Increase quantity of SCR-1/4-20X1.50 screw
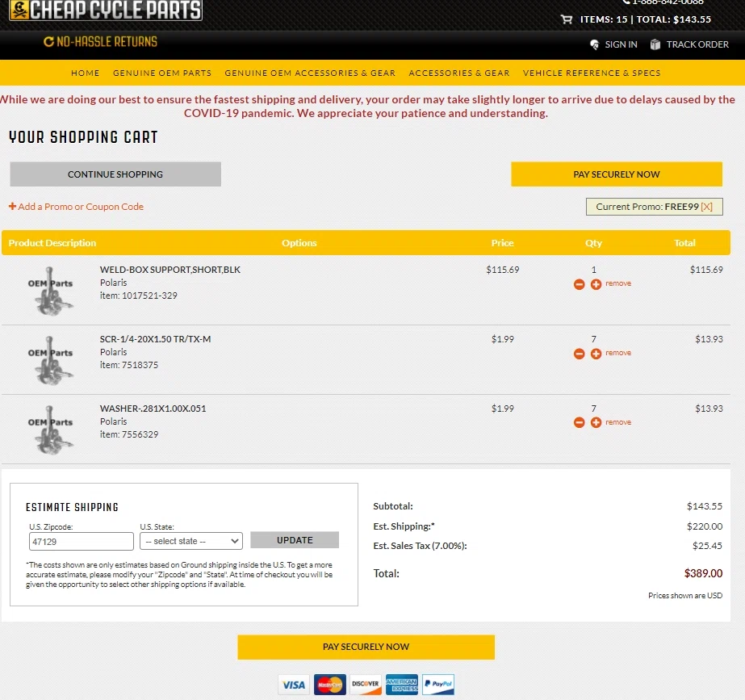745x700 pixels. tap(596, 354)
